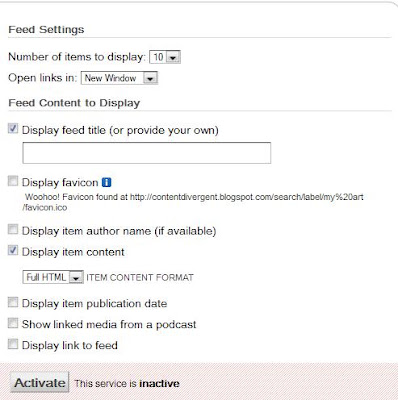Click the Number of items to display label
Screen dimensions: 398x400
(x=77, y=57)
